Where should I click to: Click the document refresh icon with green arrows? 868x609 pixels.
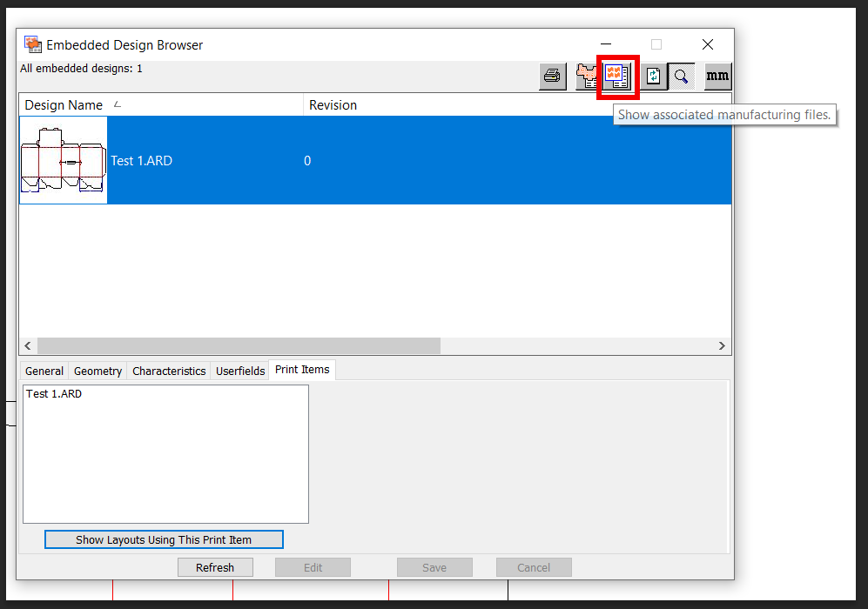coord(651,77)
